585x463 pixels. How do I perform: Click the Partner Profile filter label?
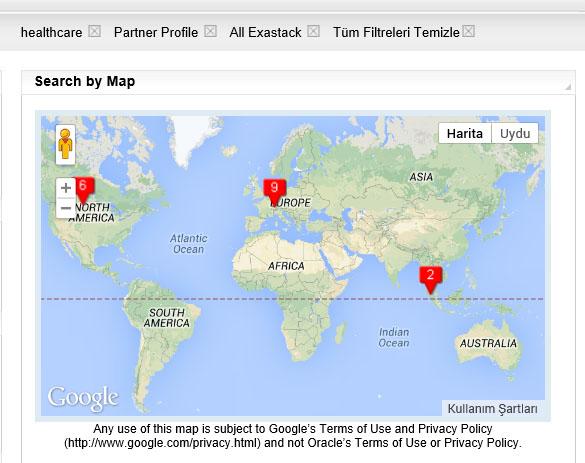[x=156, y=32]
